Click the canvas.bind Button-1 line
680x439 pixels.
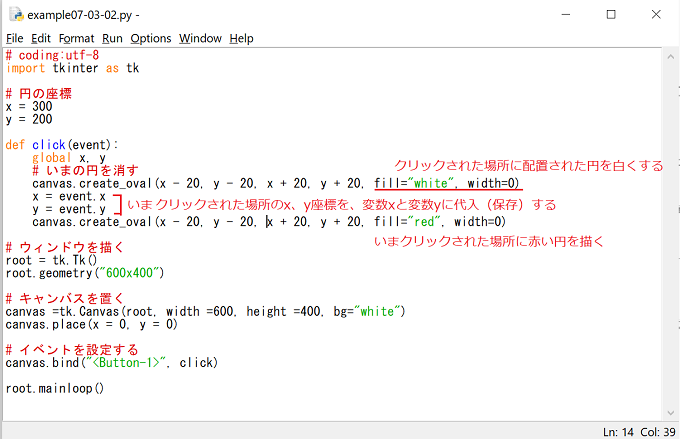(111, 362)
